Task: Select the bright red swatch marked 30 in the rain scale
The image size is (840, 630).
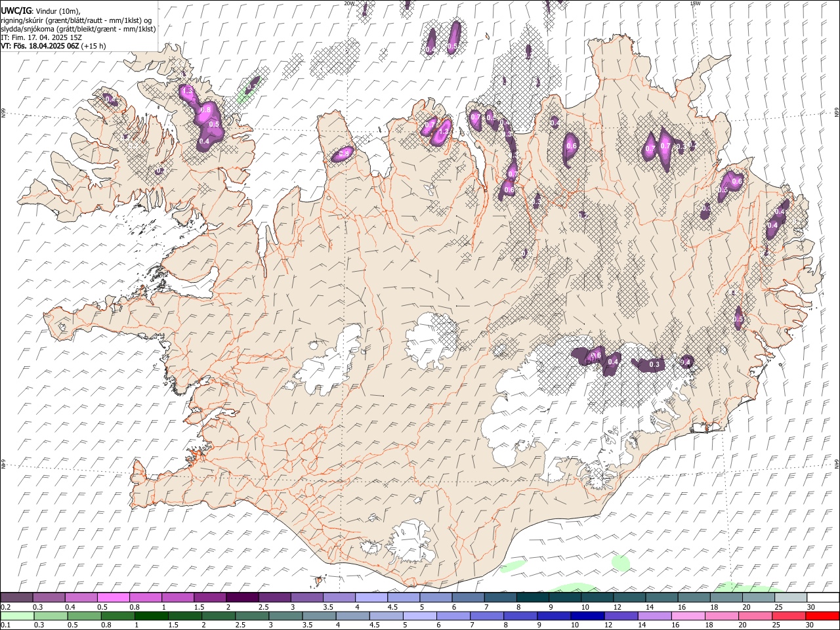Action: point(822,616)
